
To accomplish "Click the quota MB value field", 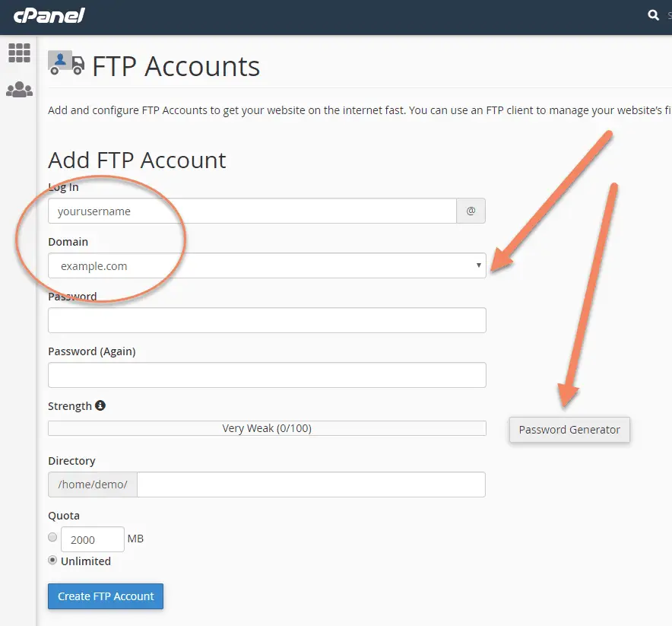I will [93, 539].
